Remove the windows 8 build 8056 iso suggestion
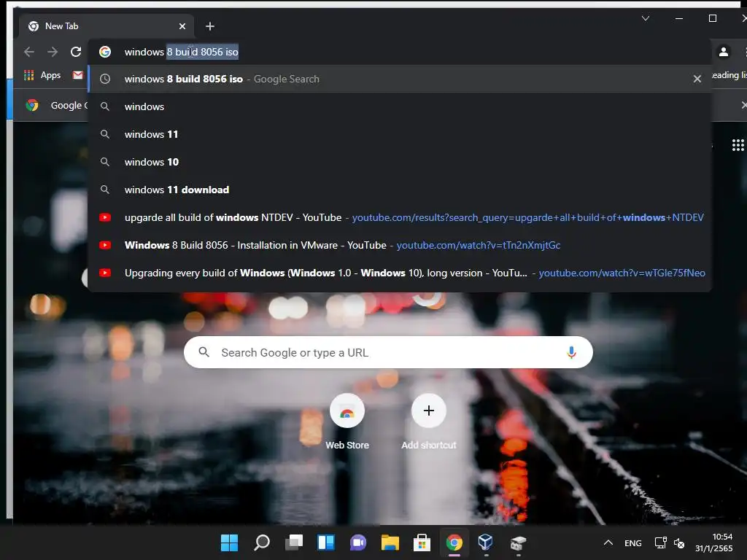 click(697, 79)
